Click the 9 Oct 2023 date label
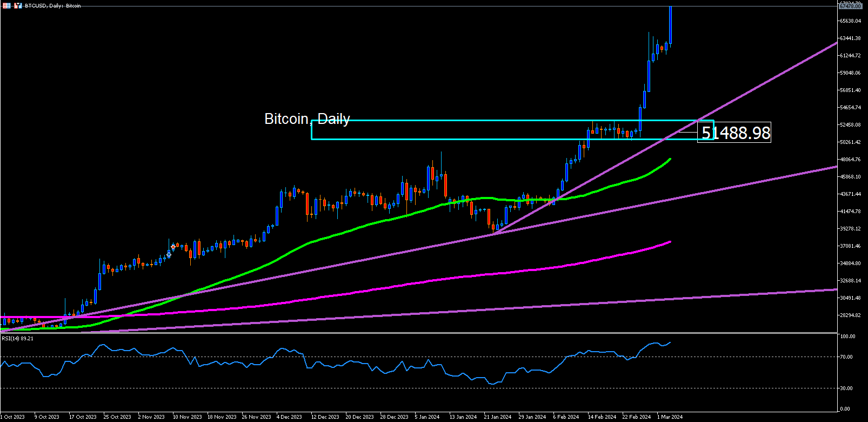 47,417
